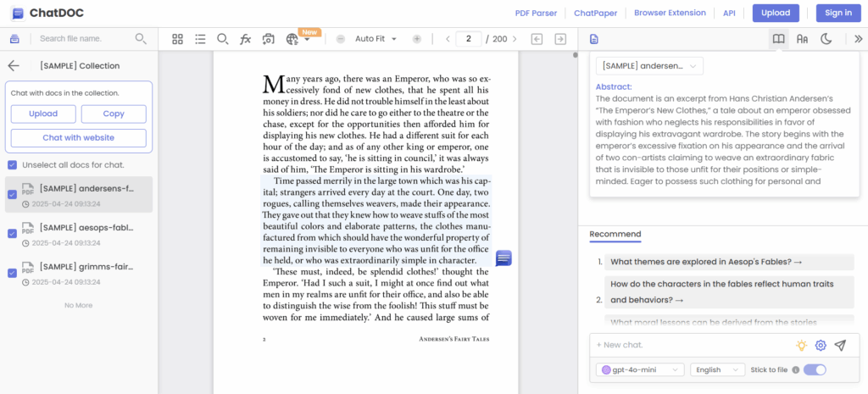Open chat settings gear icon
The height and width of the screenshot is (394, 868).
coord(821,346)
